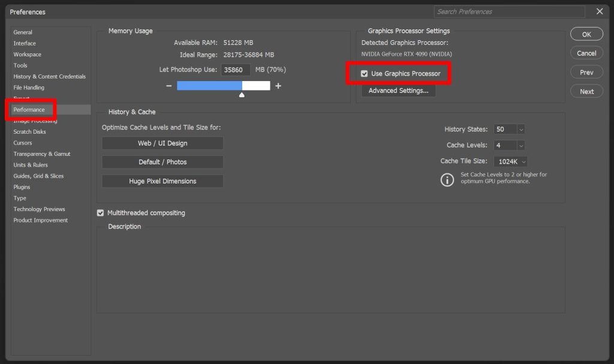This screenshot has height=364, width=614.
Task: Open Tools preferences category
Action: click(x=20, y=65)
